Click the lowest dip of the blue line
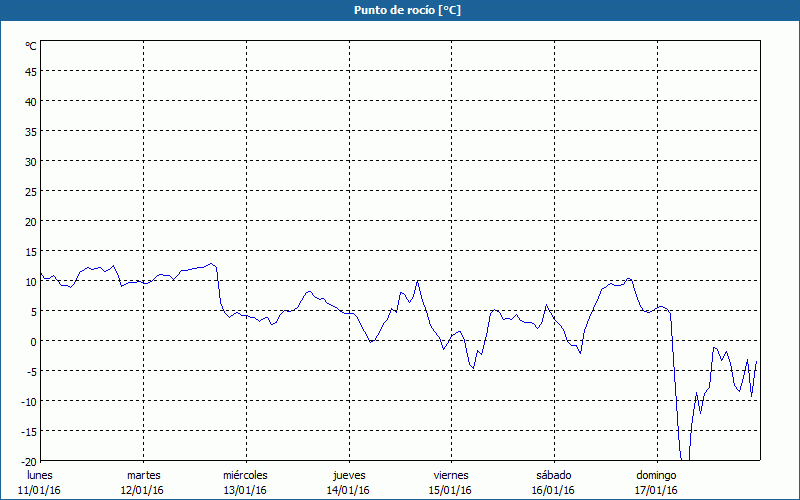Screen dimensions: 800x500 click(684, 459)
